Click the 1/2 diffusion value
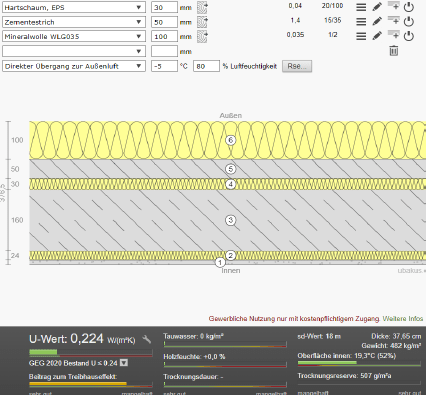Viewport: 426px width, 395px height. click(333, 35)
